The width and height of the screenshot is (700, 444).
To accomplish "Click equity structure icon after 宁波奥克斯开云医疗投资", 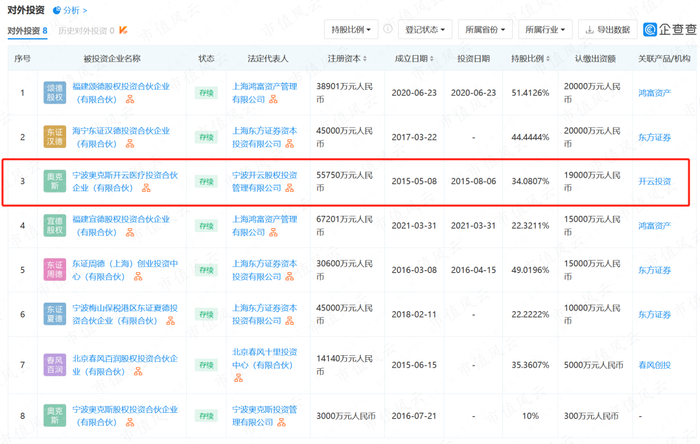I will click(146, 188).
